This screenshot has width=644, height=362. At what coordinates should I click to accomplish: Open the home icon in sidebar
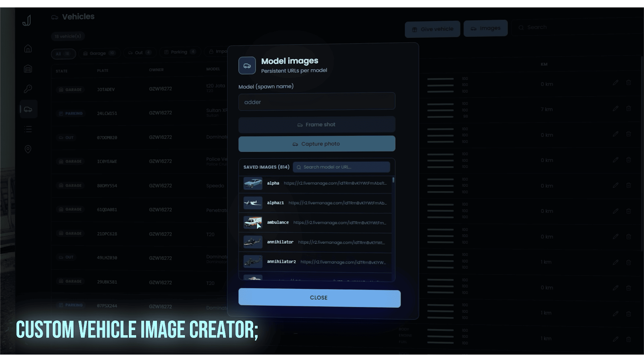[28, 48]
